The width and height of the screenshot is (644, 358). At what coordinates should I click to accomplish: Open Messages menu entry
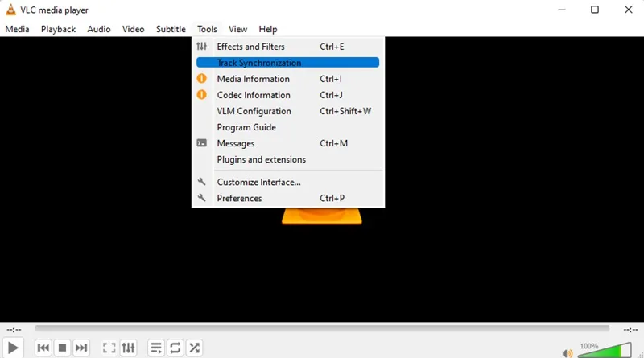pyautogui.click(x=287, y=143)
